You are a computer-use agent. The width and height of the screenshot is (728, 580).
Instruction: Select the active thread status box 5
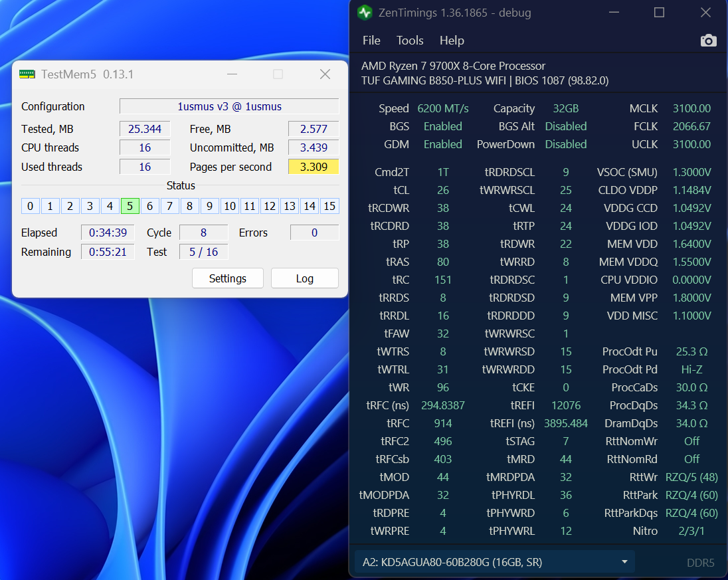pyautogui.click(x=130, y=206)
